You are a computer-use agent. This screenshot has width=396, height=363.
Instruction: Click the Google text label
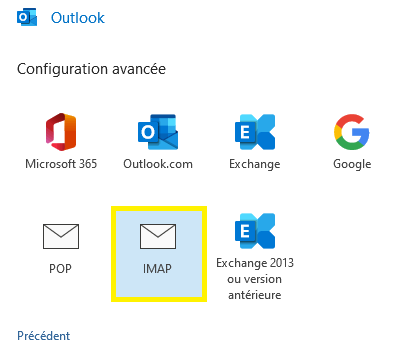352,164
